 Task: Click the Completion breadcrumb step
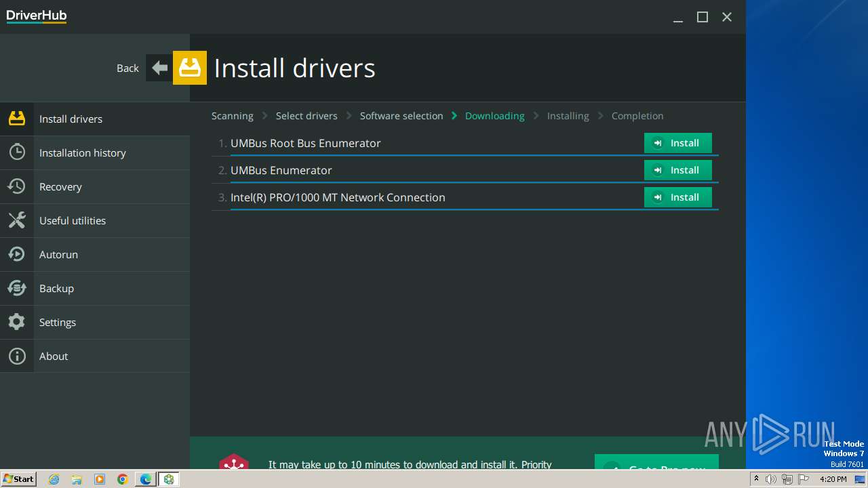pos(637,116)
